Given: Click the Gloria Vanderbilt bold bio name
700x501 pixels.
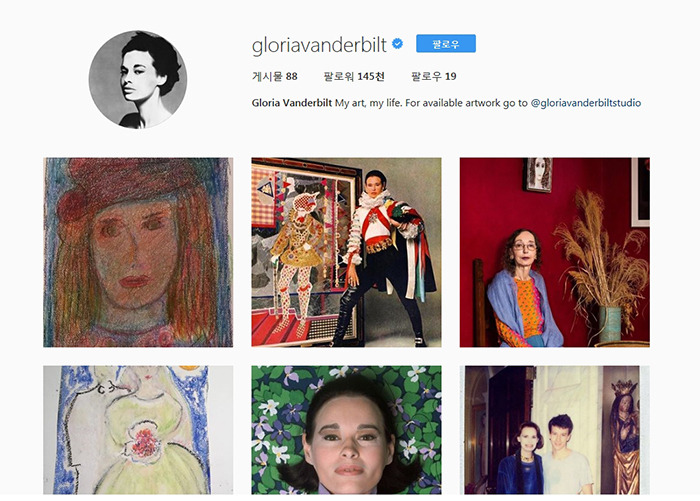Looking at the screenshot, I should 292,103.
